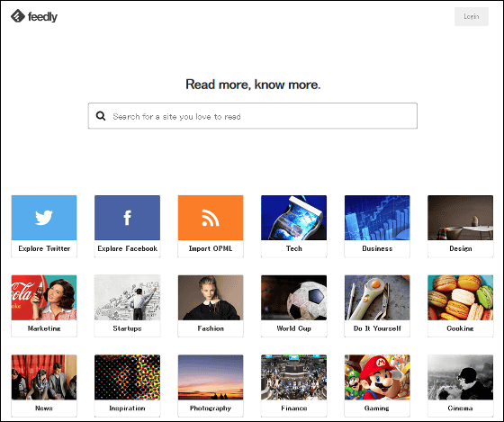Open the Design category tile
The width and height of the screenshot is (504, 422).
coord(460,226)
